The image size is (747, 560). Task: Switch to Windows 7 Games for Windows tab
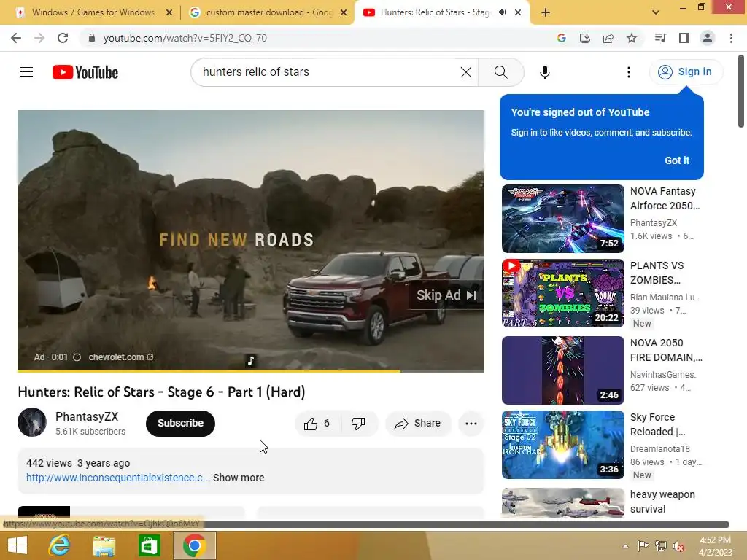pos(93,12)
